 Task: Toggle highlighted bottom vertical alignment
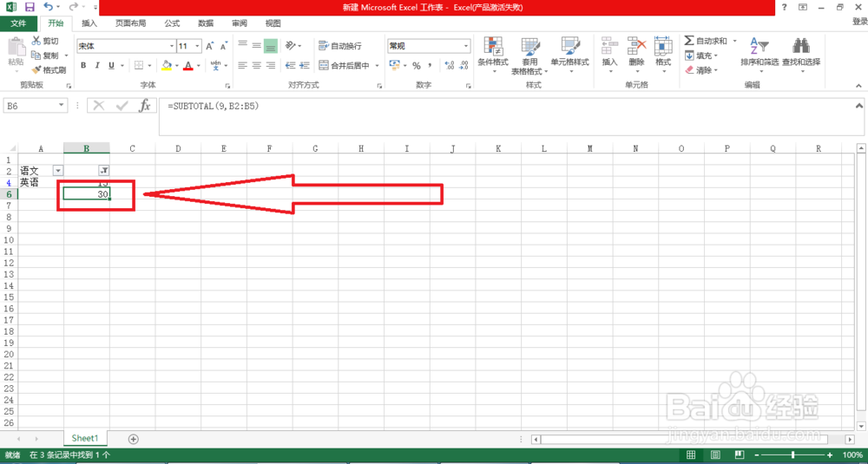click(x=270, y=45)
